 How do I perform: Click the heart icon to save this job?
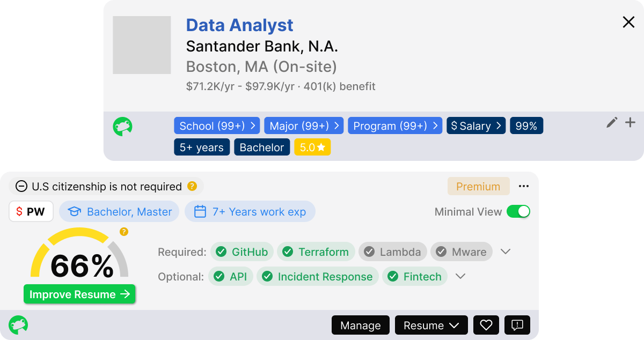(x=486, y=325)
